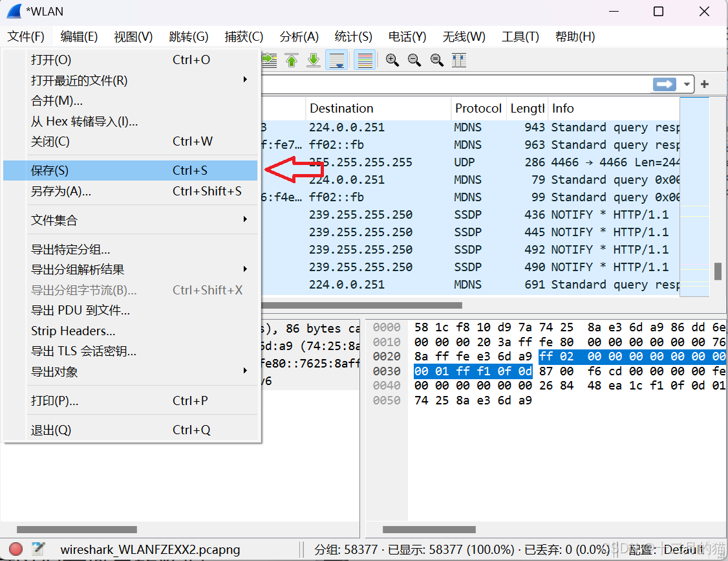Toggle auto-scroll during live capture
728x561 pixels.
(x=337, y=60)
